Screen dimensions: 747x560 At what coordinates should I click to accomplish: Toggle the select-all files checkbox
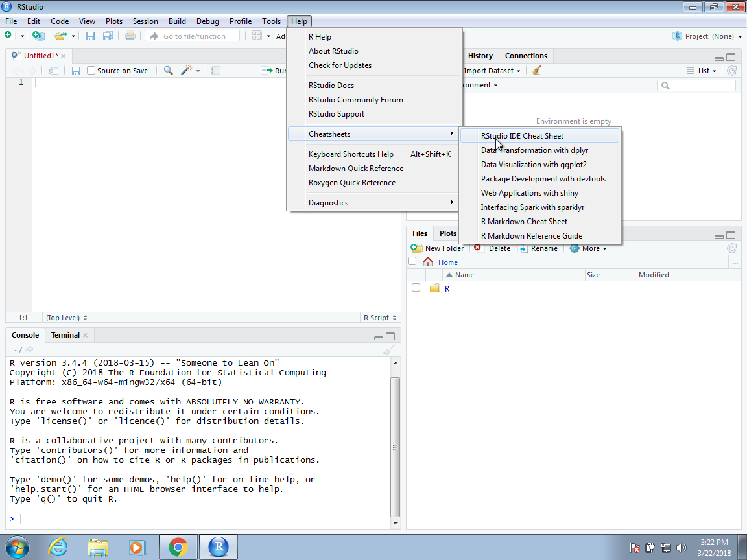click(x=412, y=261)
